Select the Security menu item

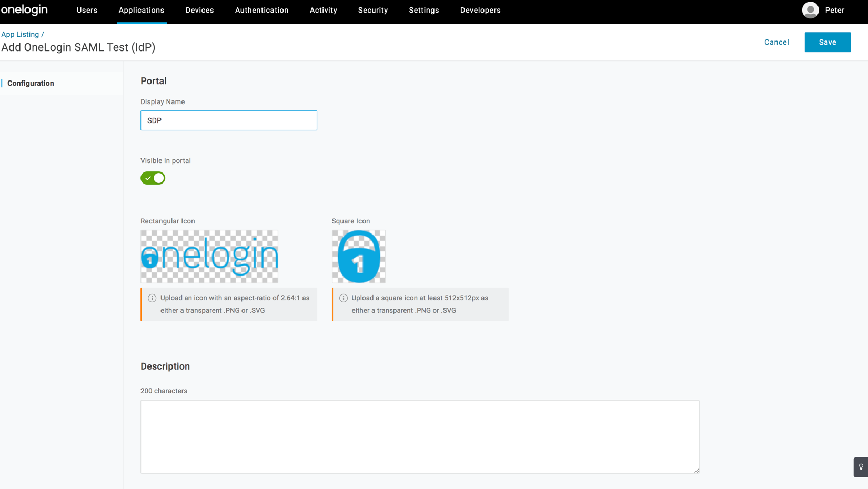point(373,10)
